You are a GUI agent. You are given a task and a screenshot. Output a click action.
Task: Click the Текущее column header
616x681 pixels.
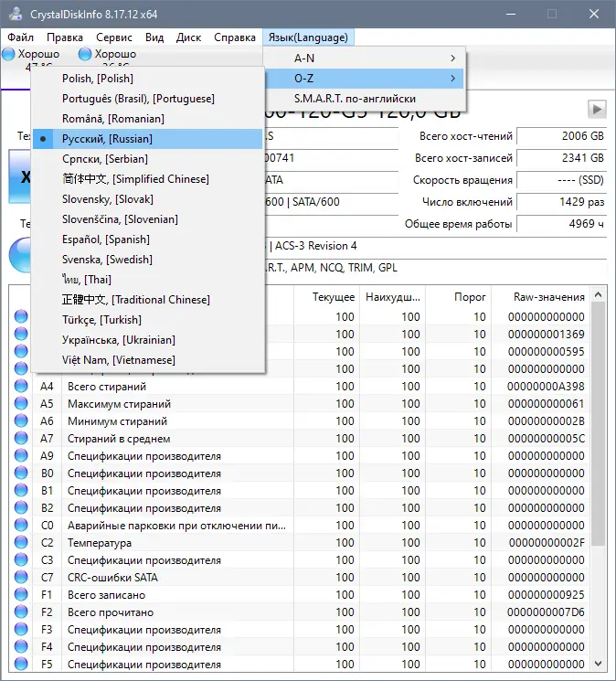(327, 297)
